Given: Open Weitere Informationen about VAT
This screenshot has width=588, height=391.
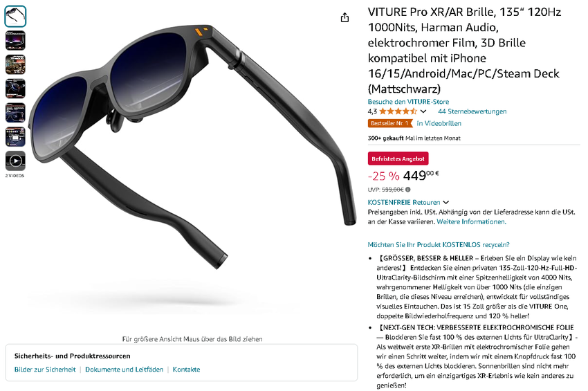Looking at the screenshot, I should tap(471, 221).
